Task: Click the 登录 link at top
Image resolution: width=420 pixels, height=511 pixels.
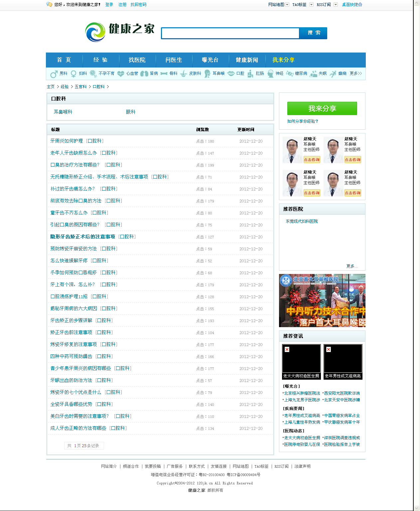Action: (x=109, y=5)
